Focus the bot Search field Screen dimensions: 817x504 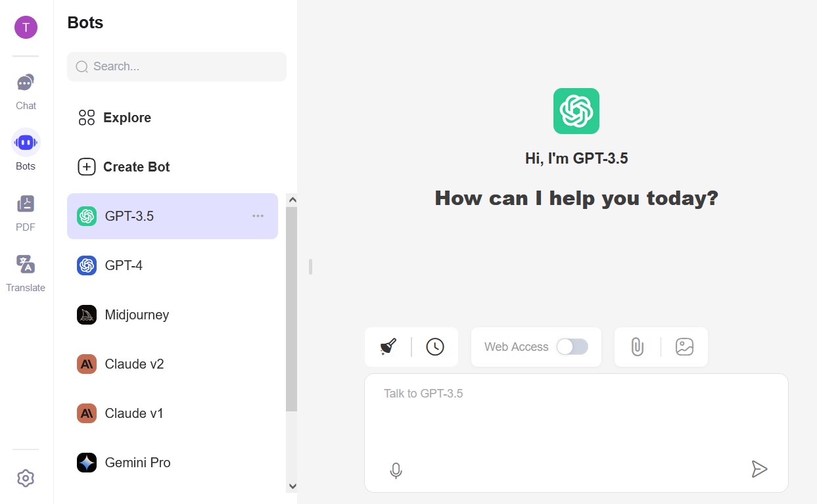point(177,66)
